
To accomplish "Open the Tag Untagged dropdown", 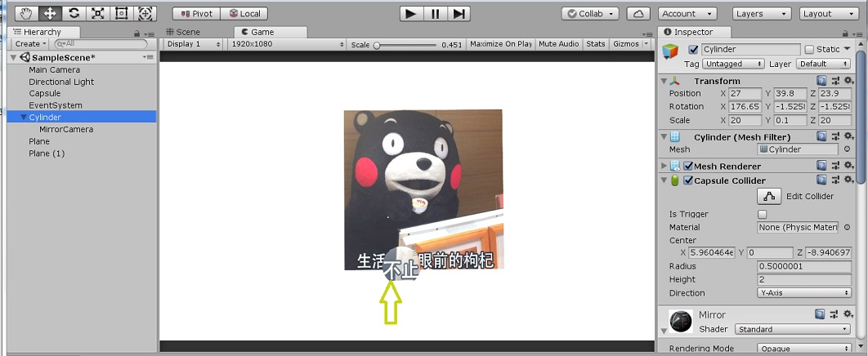I will [733, 64].
